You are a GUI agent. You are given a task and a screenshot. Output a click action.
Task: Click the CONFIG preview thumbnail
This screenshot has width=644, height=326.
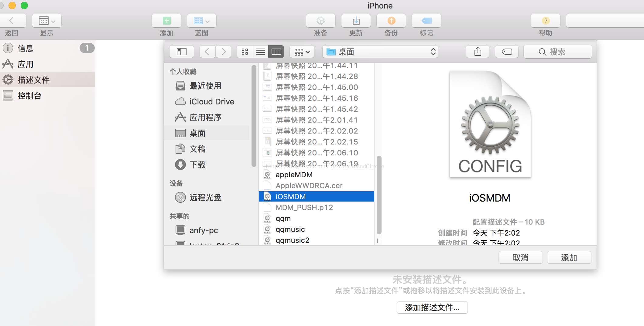(x=490, y=124)
